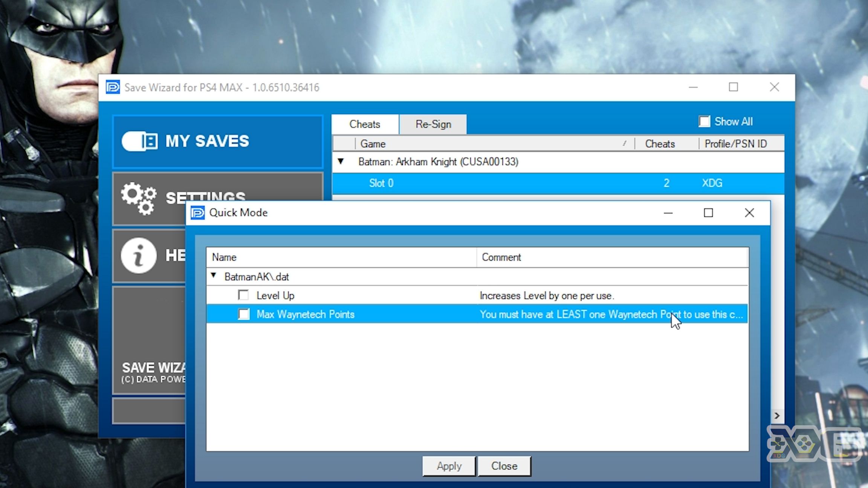Close the Save Wizard main window
This screenshot has width=868, height=488.
[x=774, y=87]
